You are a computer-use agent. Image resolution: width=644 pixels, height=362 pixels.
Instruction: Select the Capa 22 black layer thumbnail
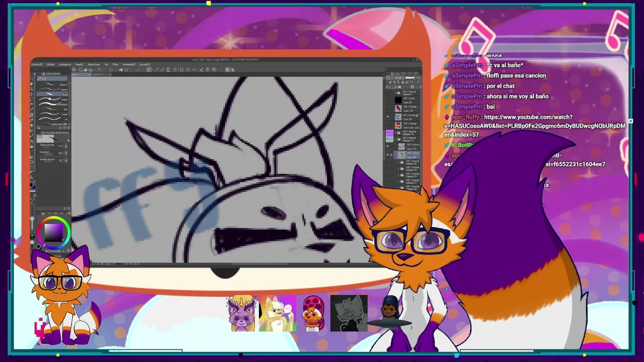398,100
